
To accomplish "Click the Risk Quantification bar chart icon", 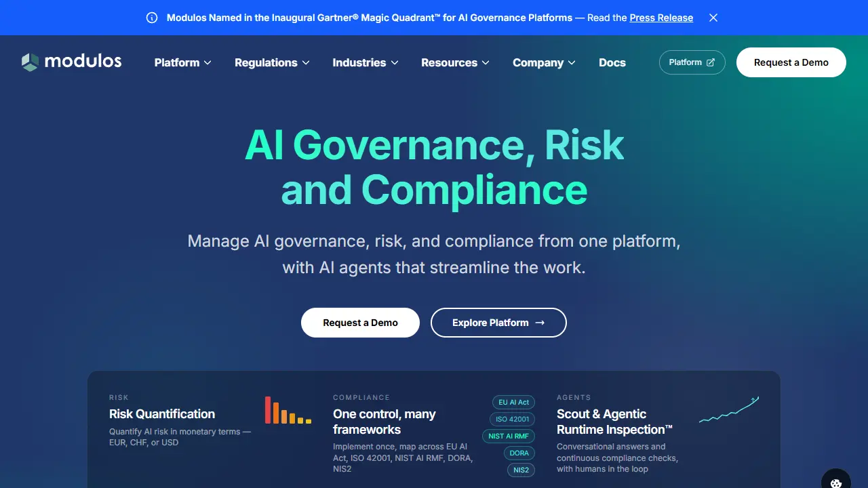I will click(x=288, y=410).
